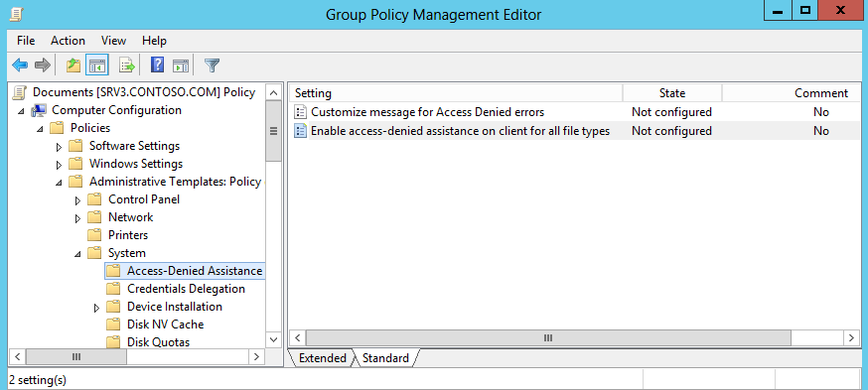This screenshot has height=390, width=868.
Task: Click the Policies folder icon
Action: [x=57, y=128]
